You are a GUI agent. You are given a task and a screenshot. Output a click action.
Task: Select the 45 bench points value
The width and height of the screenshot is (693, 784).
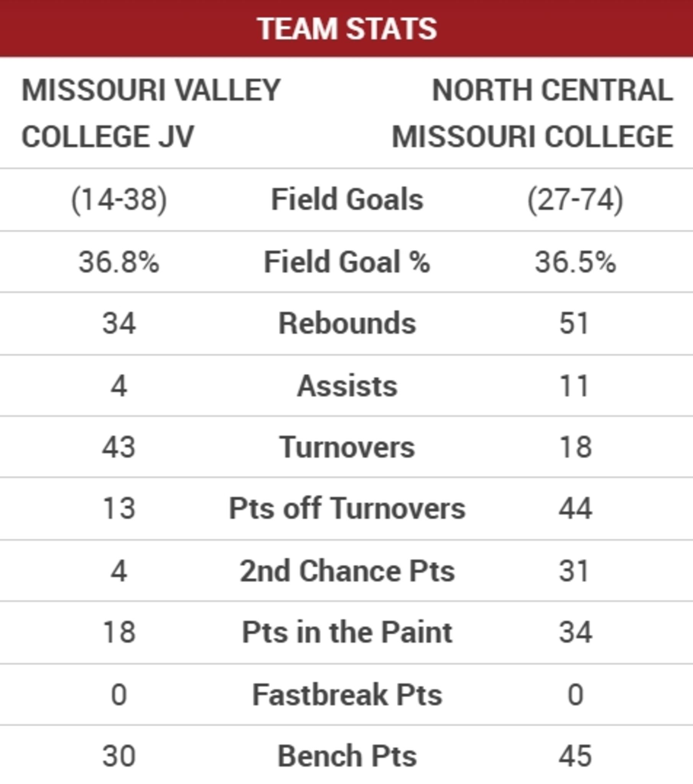click(575, 756)
